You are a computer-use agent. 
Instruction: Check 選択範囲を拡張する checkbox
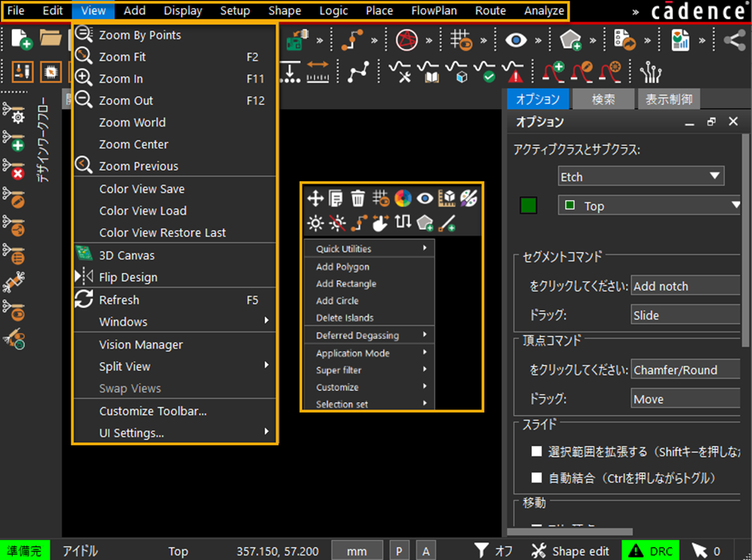[537, 452]
